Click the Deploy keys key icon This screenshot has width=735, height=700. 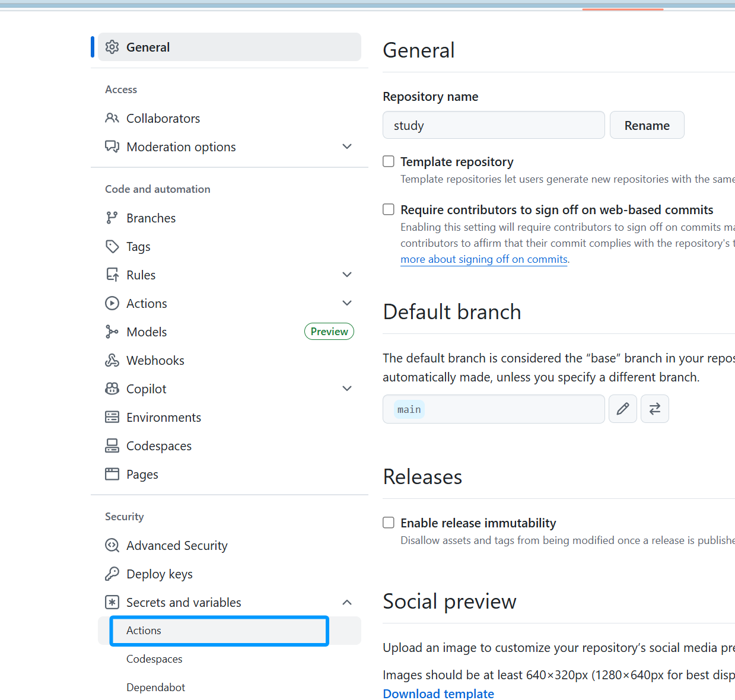point(112,574)
